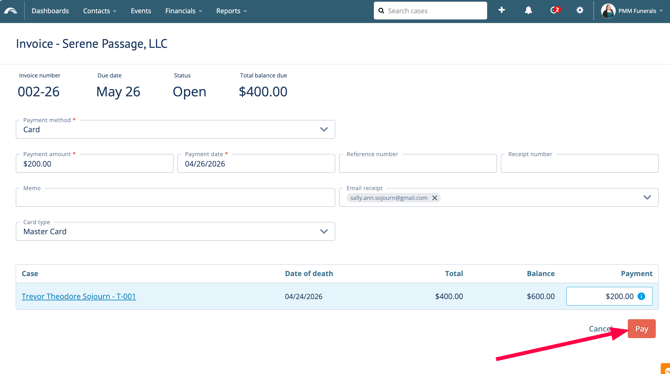Image resolution: width=670 pixels, height=374 pixels.
Task: Open the notifications bell
Action: coord(529,10)
